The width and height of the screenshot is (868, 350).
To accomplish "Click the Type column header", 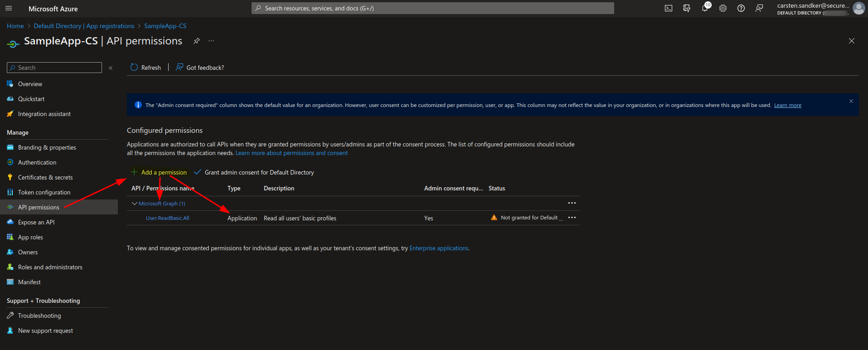I will (234, 188).
